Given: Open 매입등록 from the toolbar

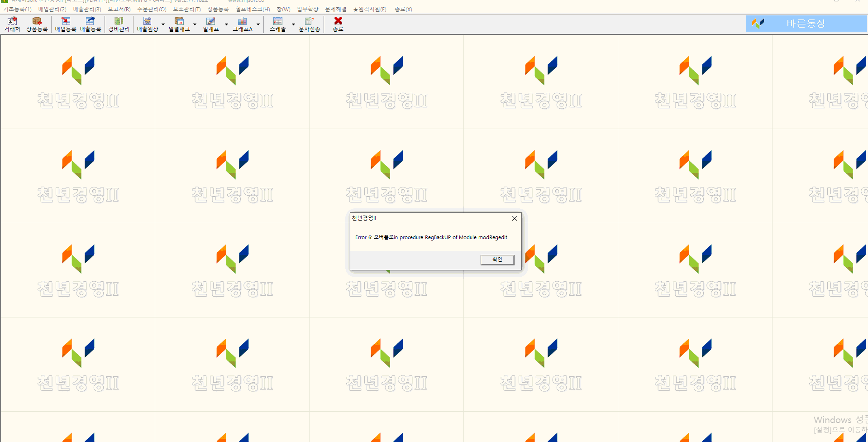Looking at the screenshot, I should click(66, 24).
